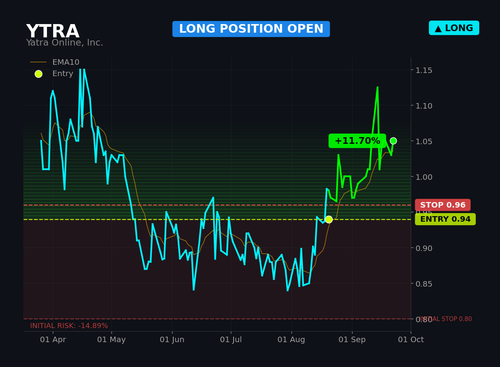Click the INITIAL RISK: -14.89% text
500x367 pixels.
click(x=69, y=326)
